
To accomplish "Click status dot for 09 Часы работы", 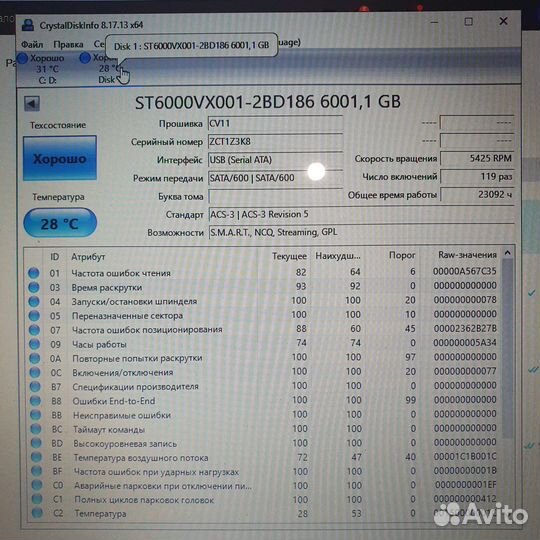I will (34, 344).
